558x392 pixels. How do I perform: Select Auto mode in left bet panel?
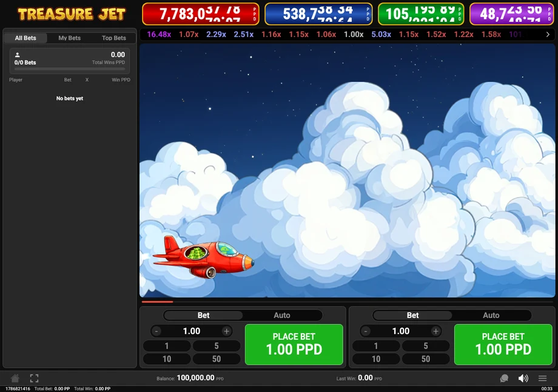[x=282, y=315]
